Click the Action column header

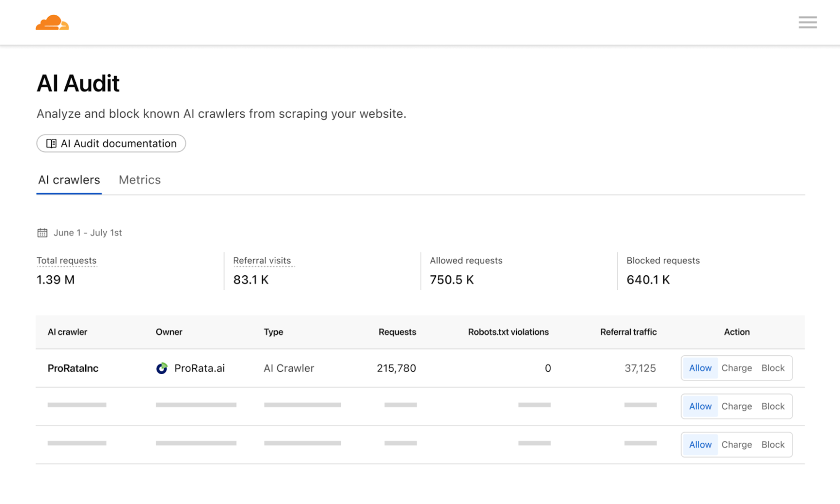point(737,332)
